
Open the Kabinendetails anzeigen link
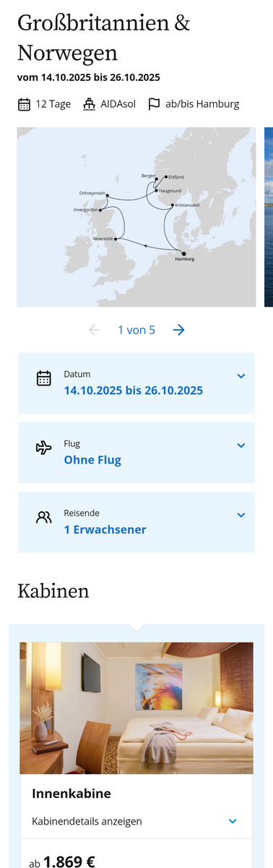point(87,821)
